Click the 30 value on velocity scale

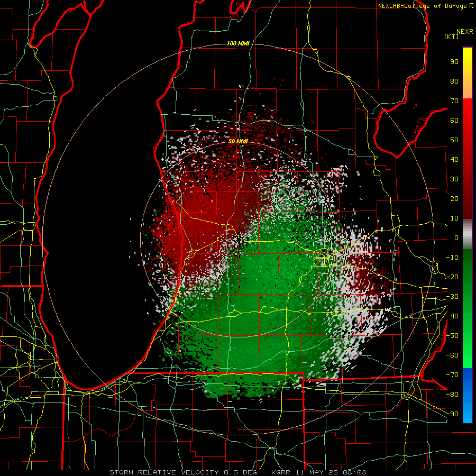454,179
